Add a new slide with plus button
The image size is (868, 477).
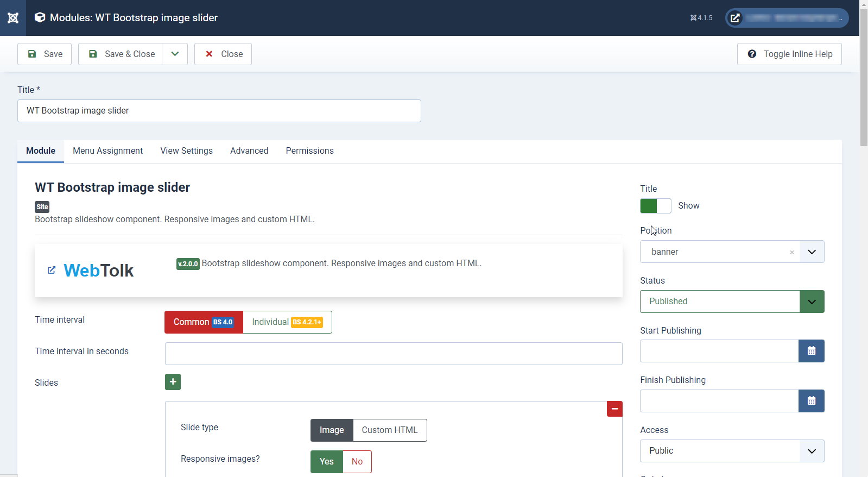173,382
